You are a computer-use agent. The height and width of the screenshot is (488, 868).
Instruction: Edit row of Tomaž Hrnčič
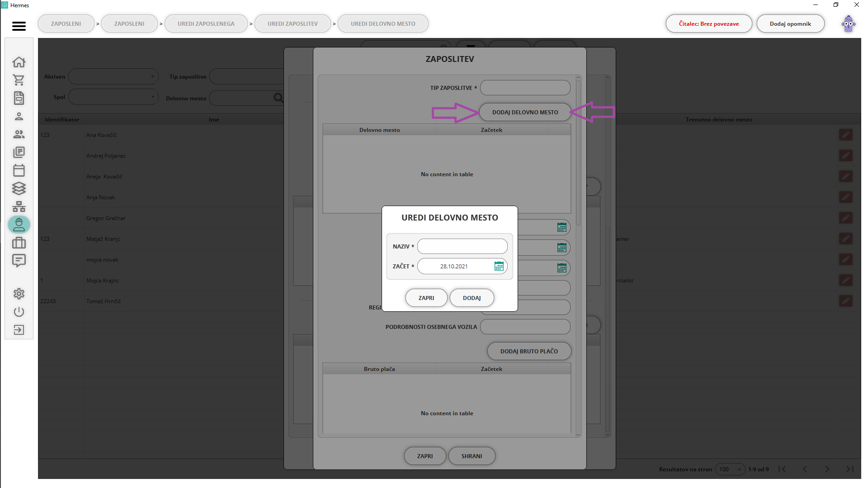845,301
